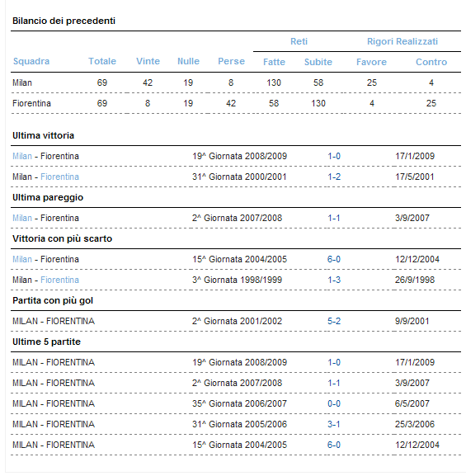
Task: Click the date 6/5/2007
Action: click(x=412, y=403)
